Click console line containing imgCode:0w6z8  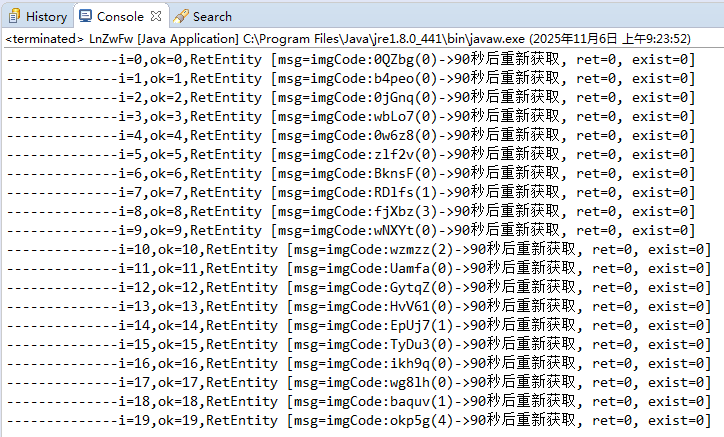coord(351,135)
